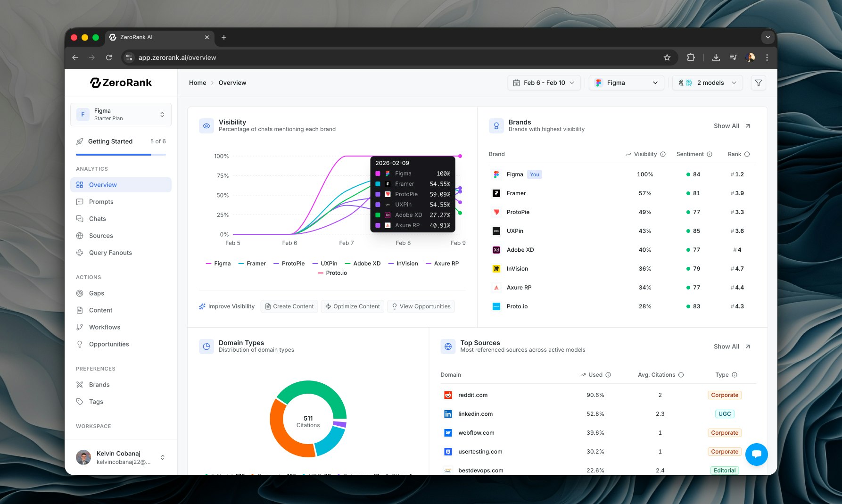Viewport: 842px width, 504px height.
Task: Open the Workflows section
Action: [104, 327]
